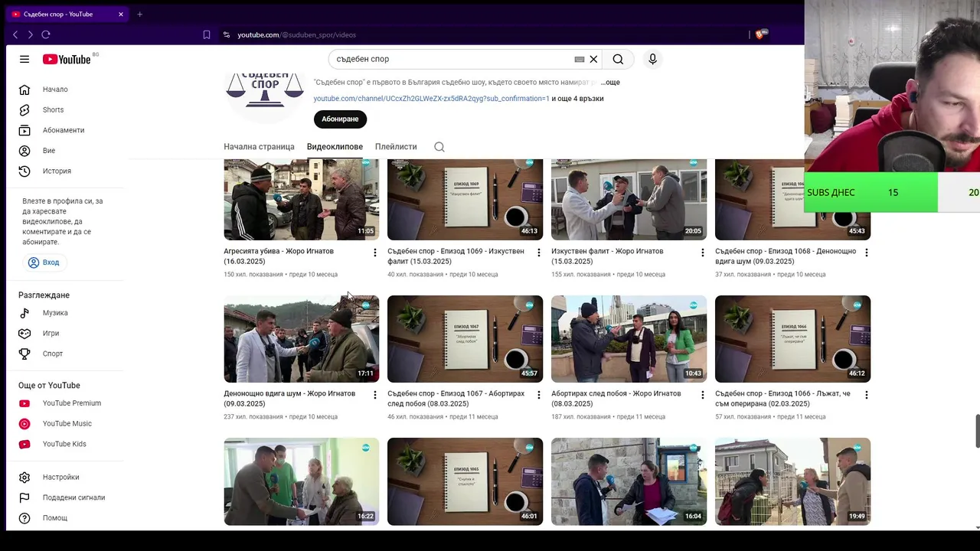Open YouTube Kids link
This screenshot has width=980, height=551.
65,444
